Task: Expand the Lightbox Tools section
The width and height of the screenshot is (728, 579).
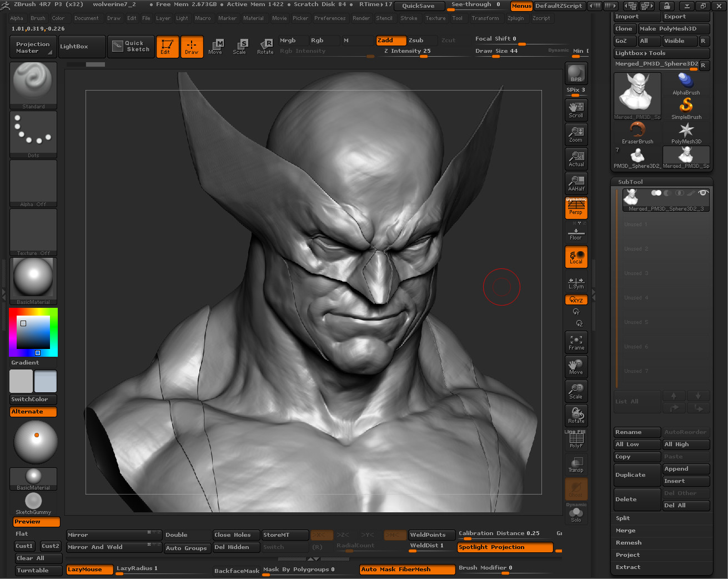Action: (661, 53)
